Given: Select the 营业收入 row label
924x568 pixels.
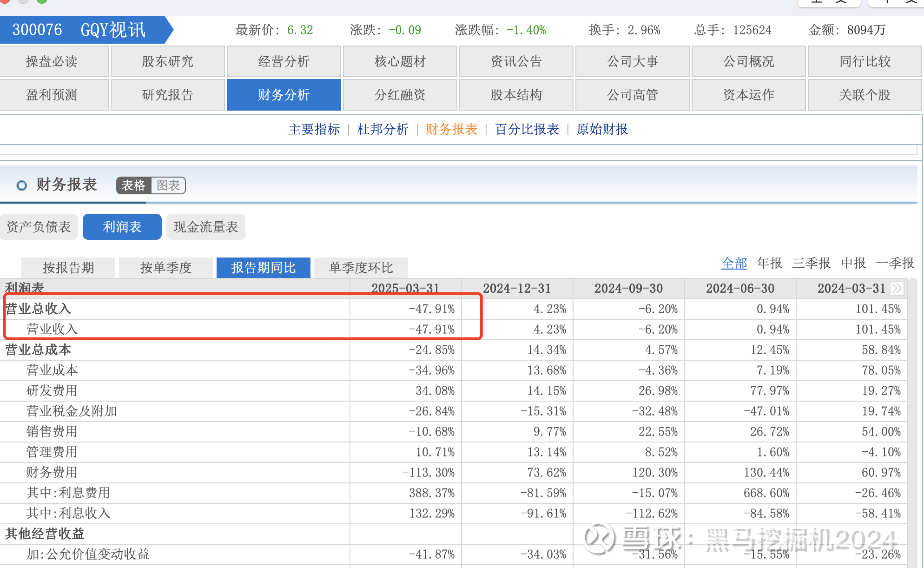Looking at the screenshot, I should click(52, 329).
